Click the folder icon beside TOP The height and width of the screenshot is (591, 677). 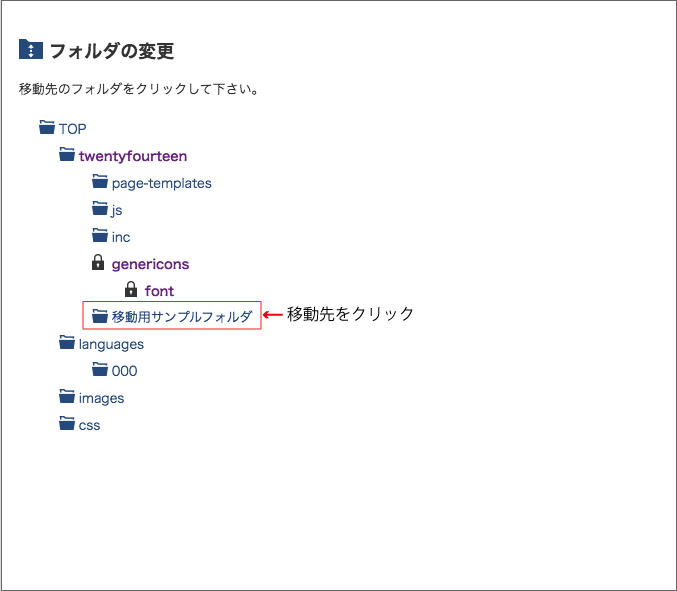47,127
